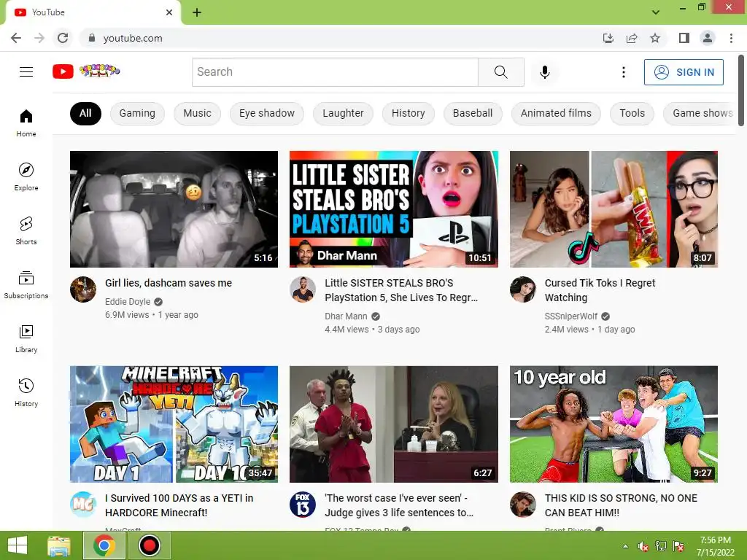Open tab search chevron in title bar
This screenshot has width=747, height=560.
click(656, 12)
